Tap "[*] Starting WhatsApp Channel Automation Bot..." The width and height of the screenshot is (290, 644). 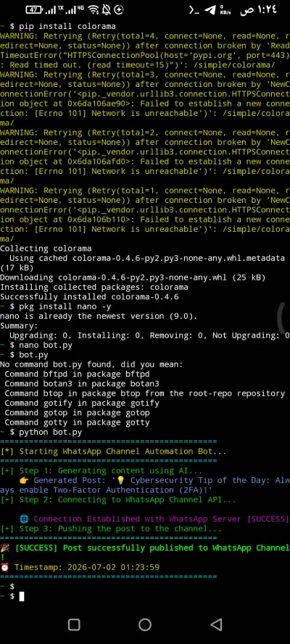(x=113, y=451)
